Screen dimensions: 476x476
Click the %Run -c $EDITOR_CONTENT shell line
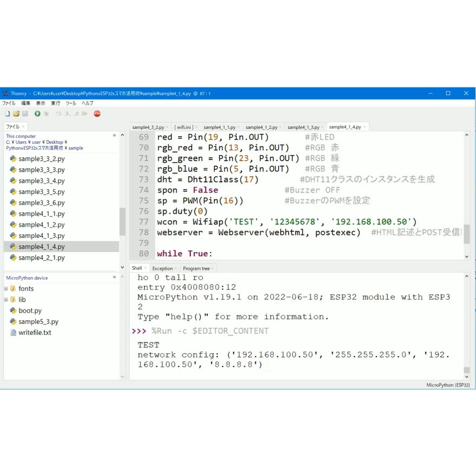[210, 330]
